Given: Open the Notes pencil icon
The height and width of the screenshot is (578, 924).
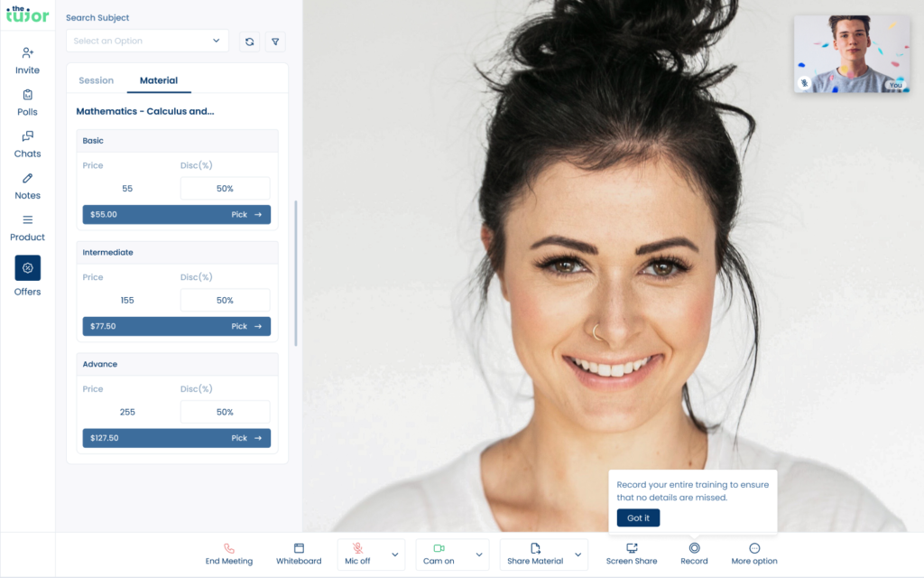Looking at the screenshot, I should click(x=27, y=185).
